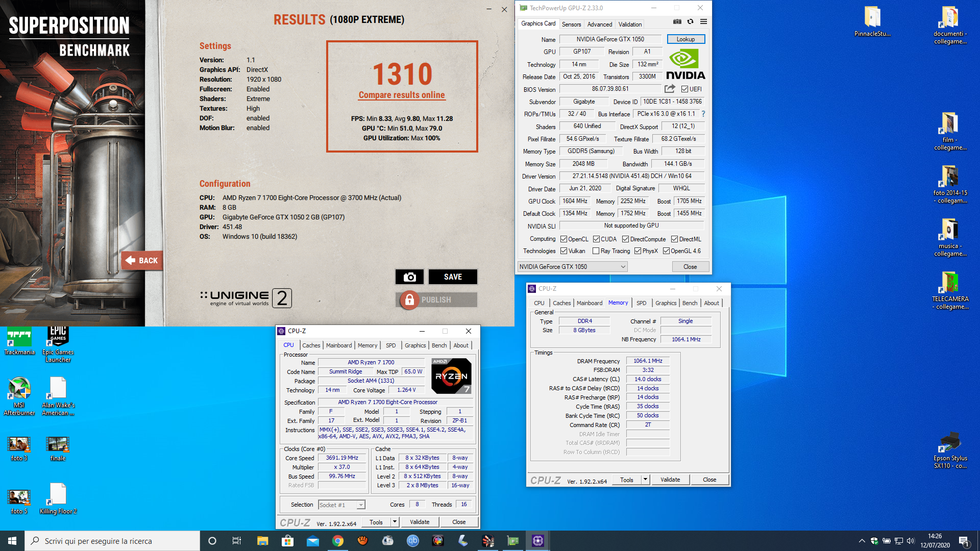Image resolution: width=980 pixels, height=551 pixels.
Task: Open musica - collegamento desktop shortcut
Action: [x=950, y=237]
